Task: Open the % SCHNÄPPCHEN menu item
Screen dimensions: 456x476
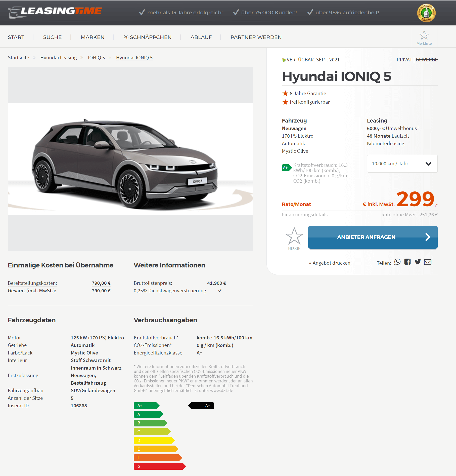Action: pos(148,37)
